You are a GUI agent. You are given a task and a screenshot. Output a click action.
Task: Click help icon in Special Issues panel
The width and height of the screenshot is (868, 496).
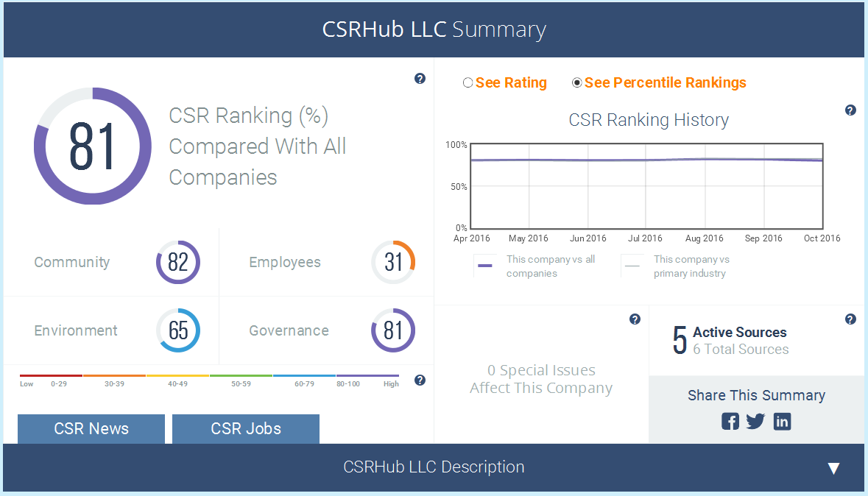tap(635, 319)
